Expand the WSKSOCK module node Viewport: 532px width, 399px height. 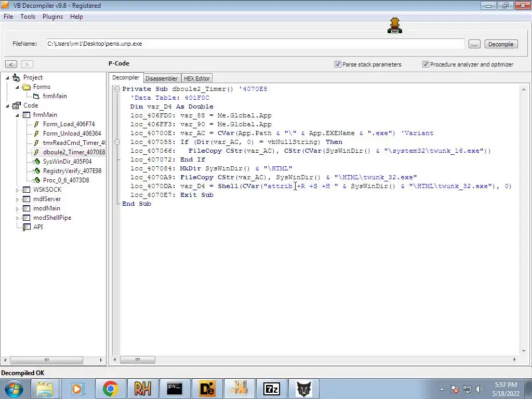17,190
